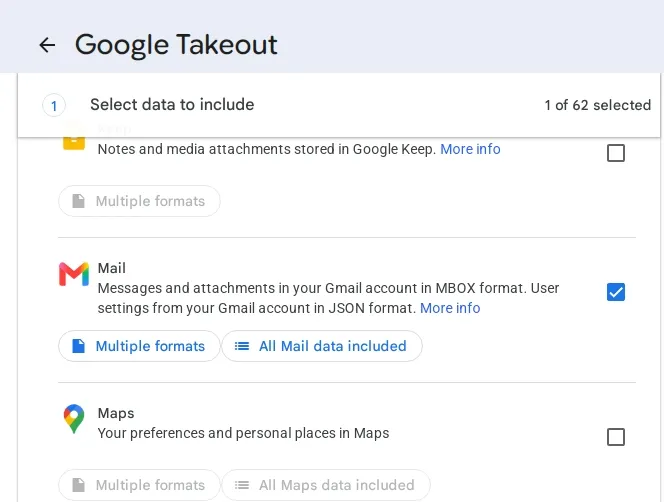This screenshot has height=502, width=664.
Task: Click the Mail product name
Action: [112, 268]
